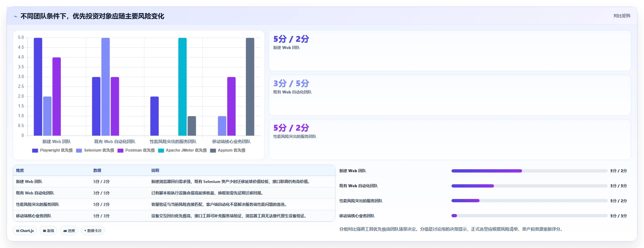Click description starting 已有脚本和执行设施
Screen dimensions: 644x248
click(x=207, y=193)
